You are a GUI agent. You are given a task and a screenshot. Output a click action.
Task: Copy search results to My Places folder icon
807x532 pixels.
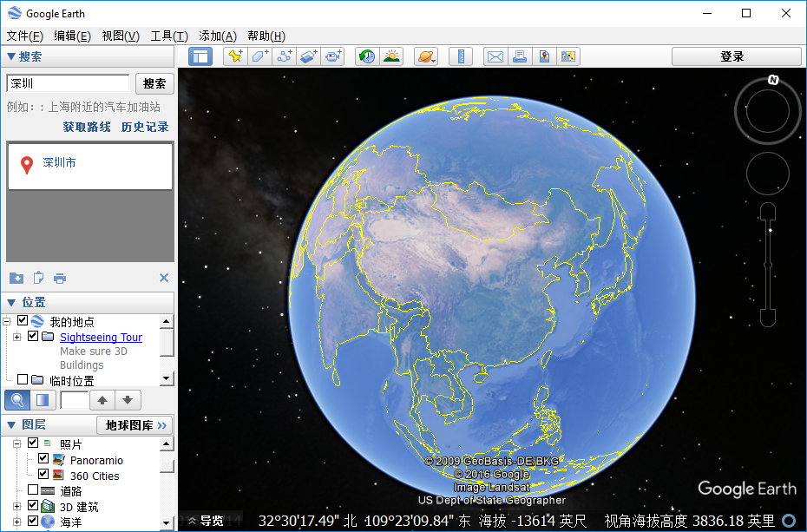(16, 278)
